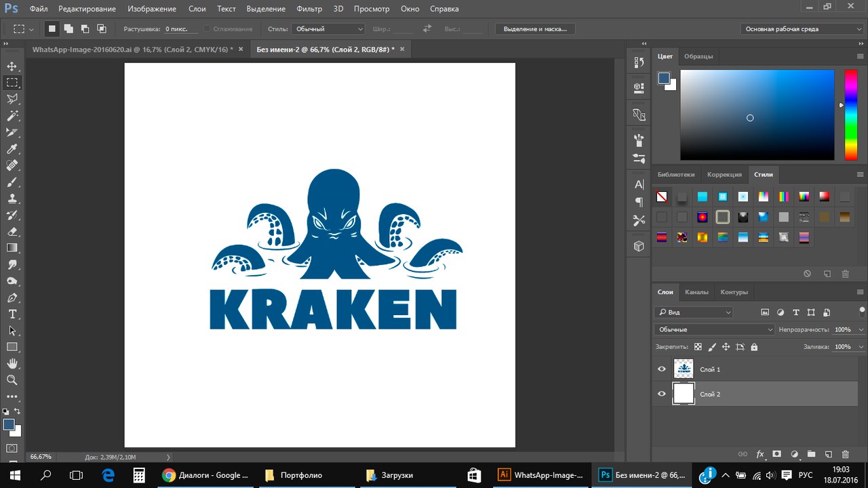This screenshot has width=868, height=488.
Task: Select the Eyedropper tool
Action: click(x=12, y=149)
